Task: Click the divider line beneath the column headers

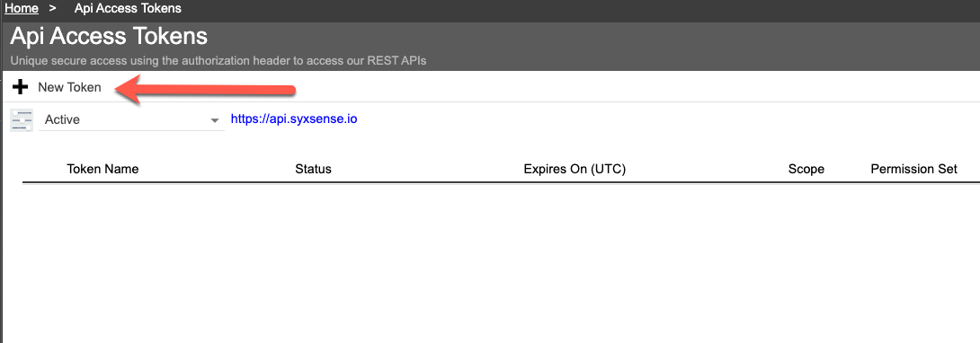Action: tap(502, 183)
